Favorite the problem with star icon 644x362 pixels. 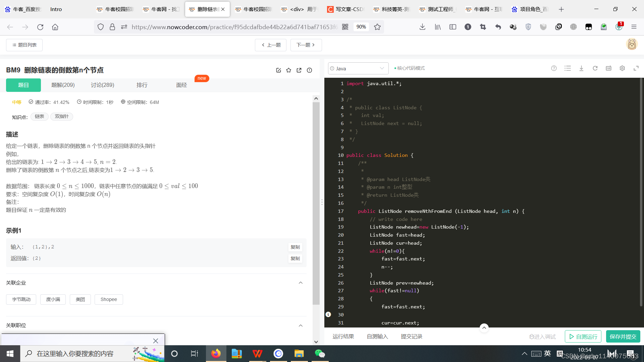tap(289, 70)
